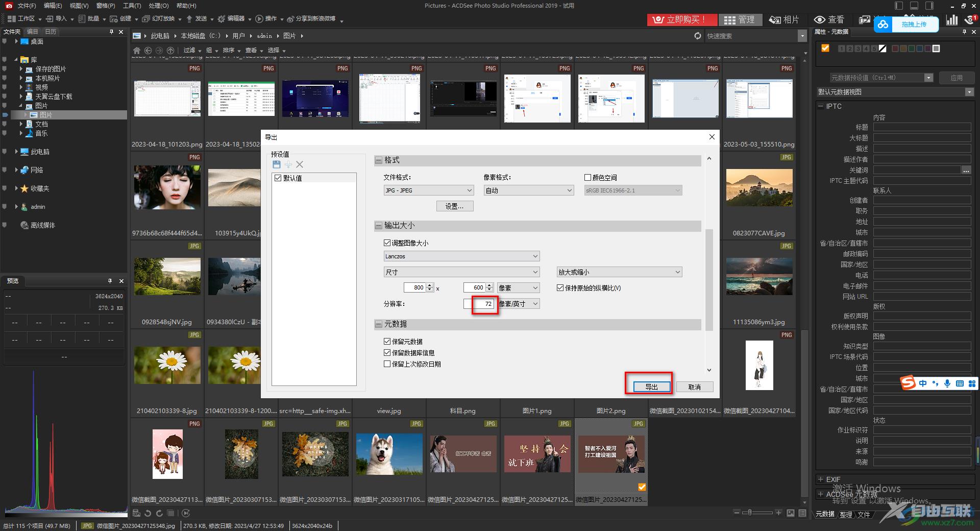Open the Editor (编辑器) gear toolbar icon

(x=221, y=19)
